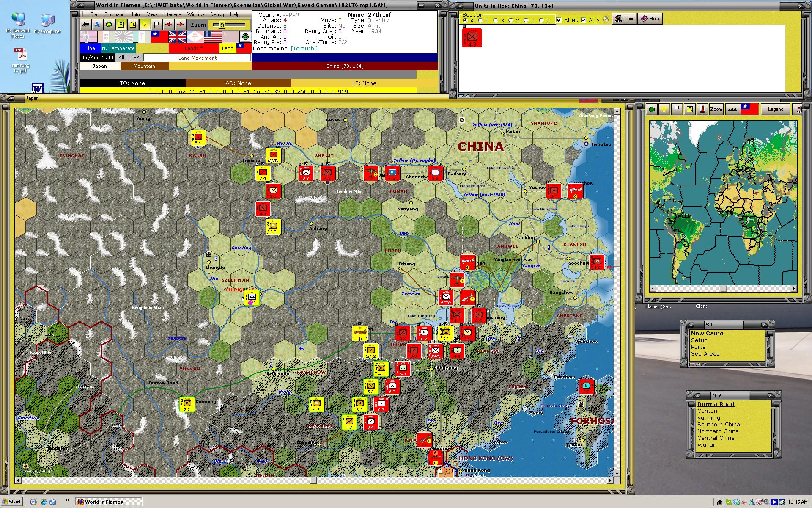This screenshot has width=812, height=508.
Task: Open the Command menu
Action: pos(114,14)
